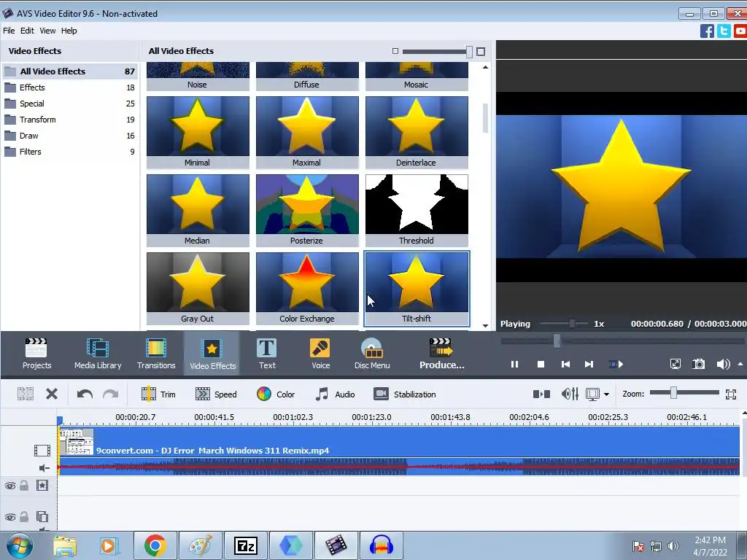
Task: Click the storyboard/timeline switch icon
Action: click(541, 394)
